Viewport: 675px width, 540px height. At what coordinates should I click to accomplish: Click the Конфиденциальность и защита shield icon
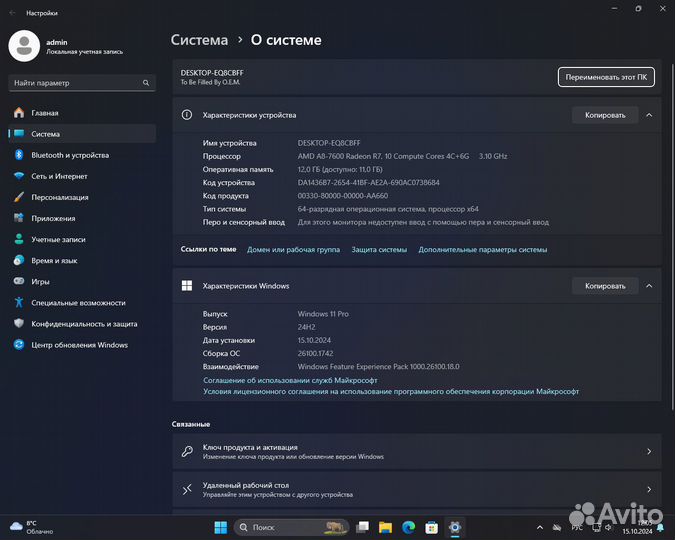19,323
